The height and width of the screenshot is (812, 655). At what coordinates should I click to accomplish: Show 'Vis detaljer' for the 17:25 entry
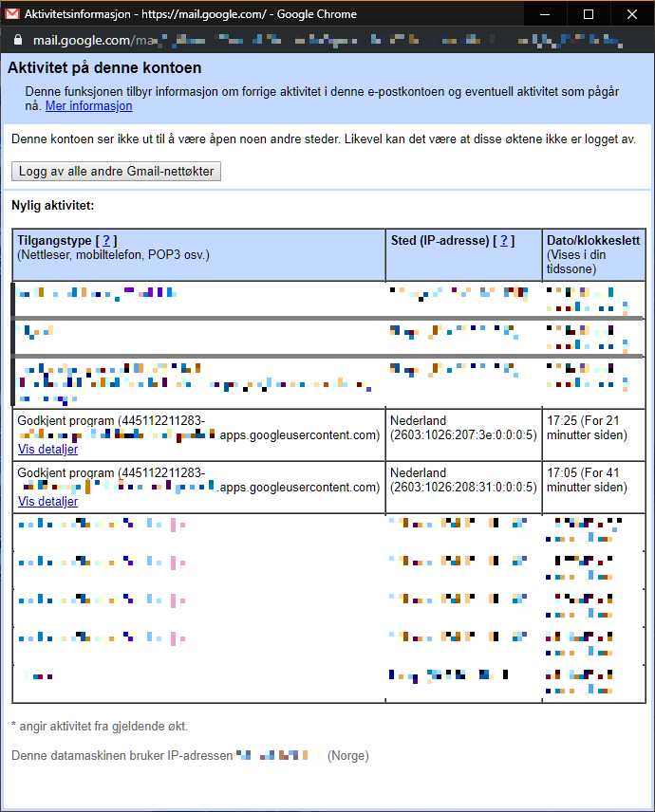point(47,450)
